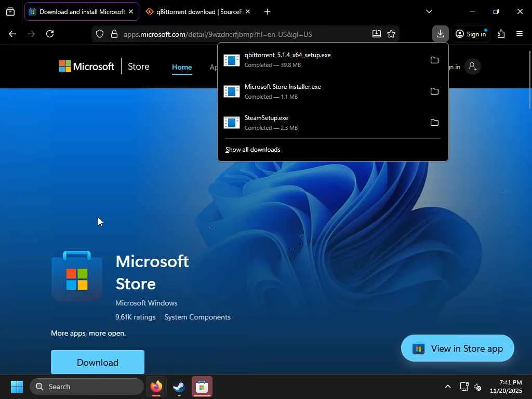This screenshot has width=532, height=399.
Task: View in Store app
Action: [x=458, y=349]
